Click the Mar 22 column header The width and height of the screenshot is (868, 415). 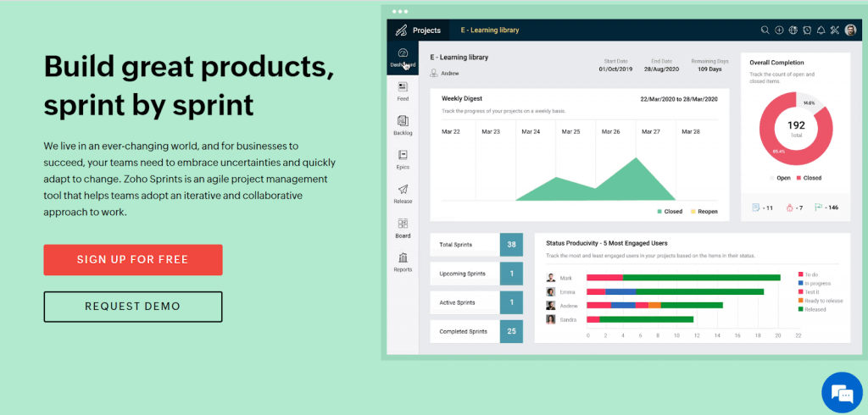[449, 131]
